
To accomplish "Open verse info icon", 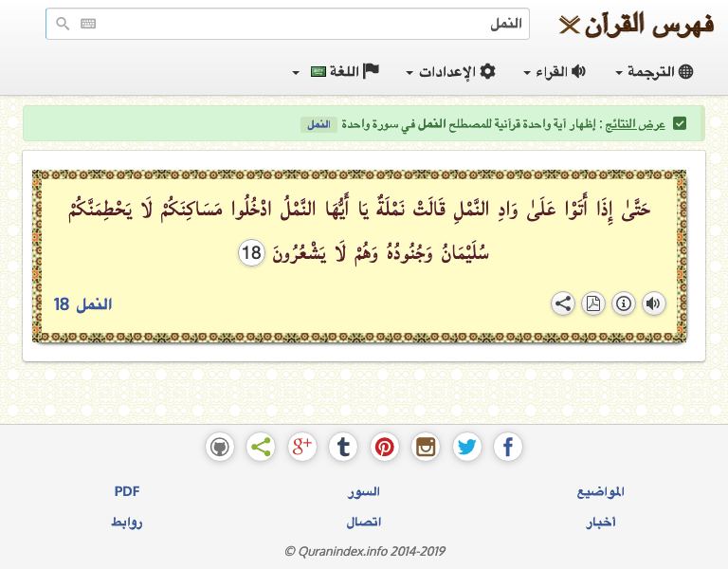I will click(623, 303).
